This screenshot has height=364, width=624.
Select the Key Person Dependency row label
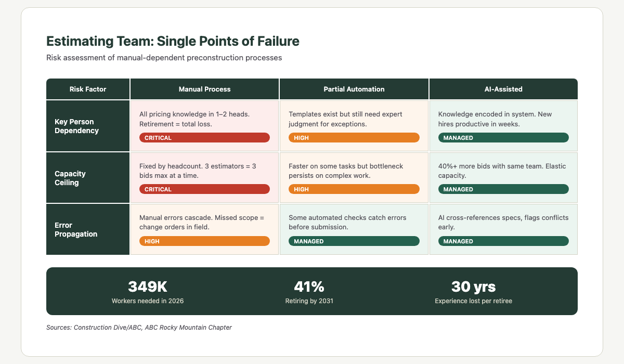(76, 126)
